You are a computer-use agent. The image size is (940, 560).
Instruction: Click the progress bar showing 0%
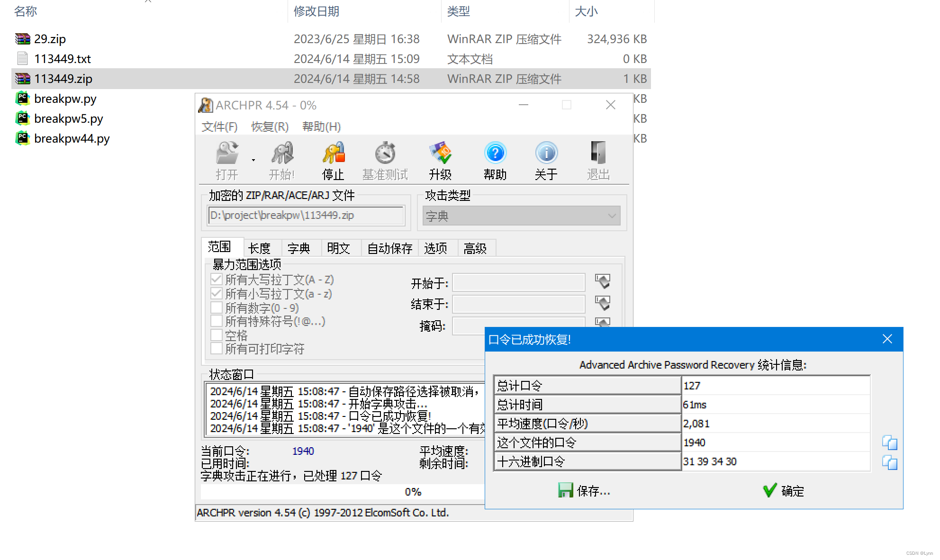343,492
